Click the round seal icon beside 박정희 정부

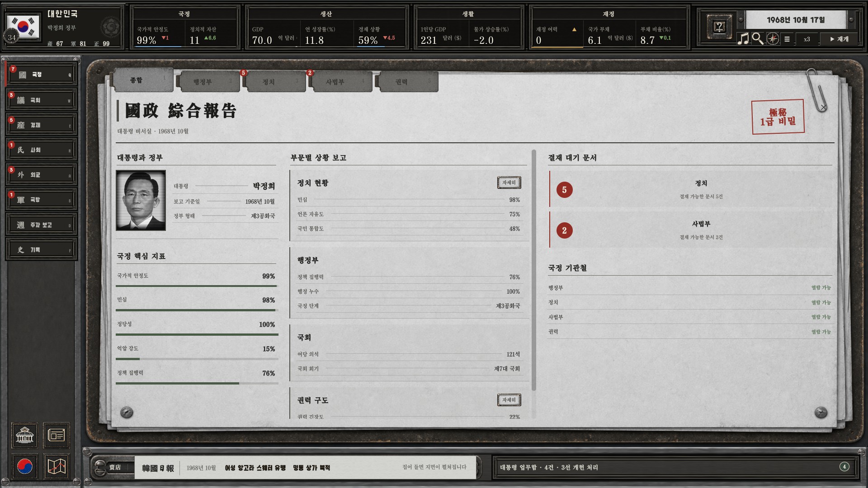coord(110,28)
